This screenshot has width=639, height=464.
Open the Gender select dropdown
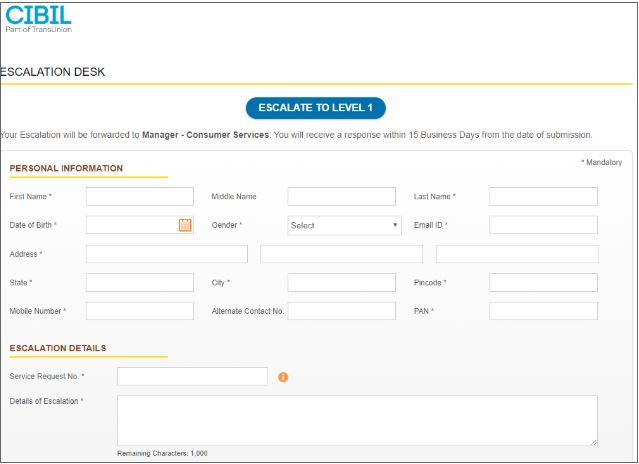coord(344,225)
